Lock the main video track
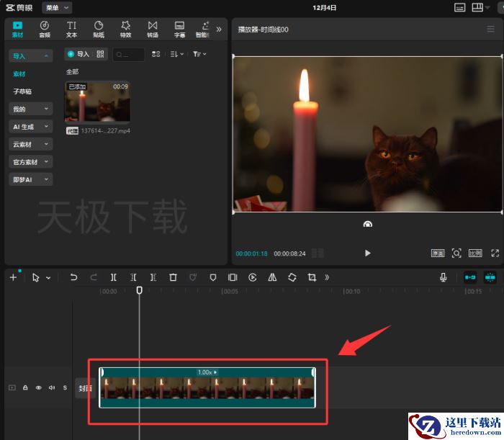This screenshot has width=504, height=440. coord(25,387)
